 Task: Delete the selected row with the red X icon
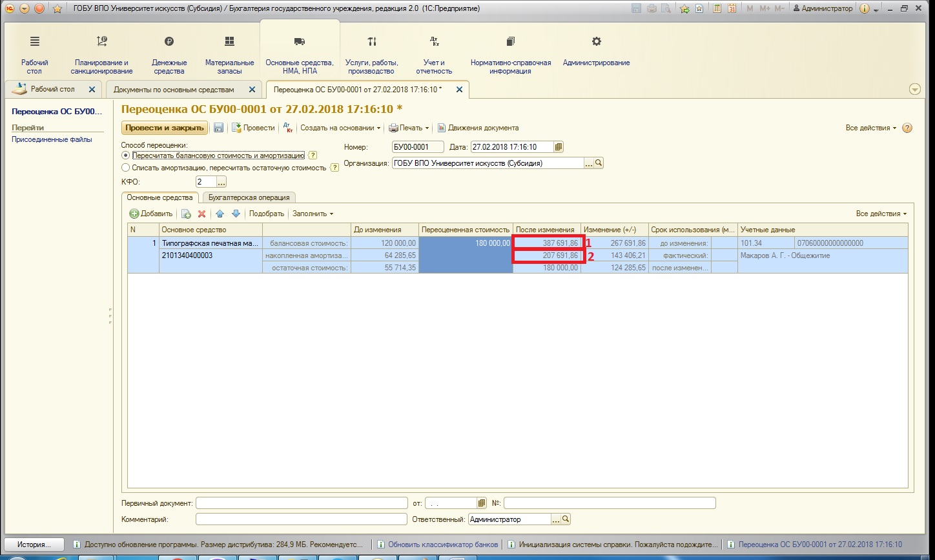[201, 214]
